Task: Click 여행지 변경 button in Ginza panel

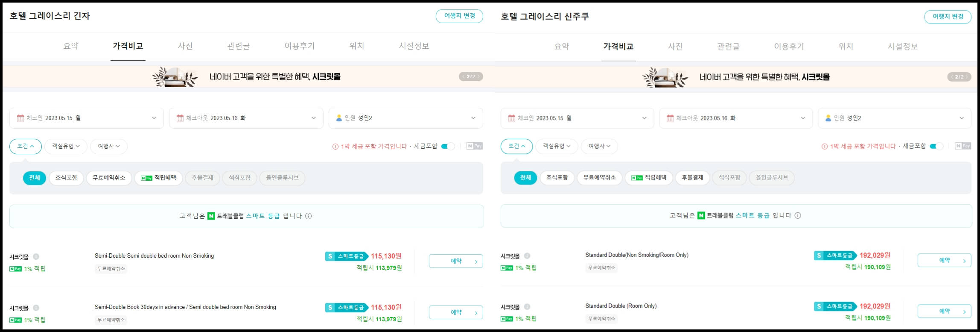Action: (x=459, y=16)
